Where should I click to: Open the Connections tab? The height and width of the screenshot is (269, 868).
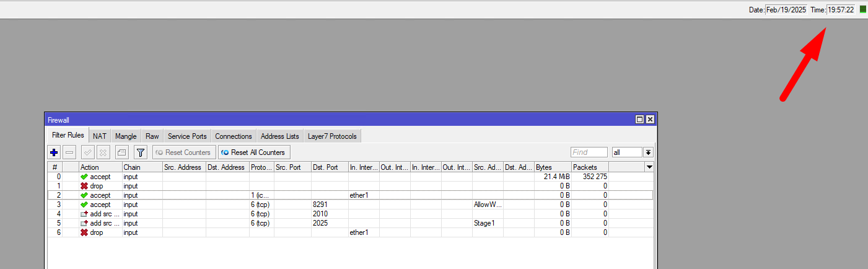tap(234, 136)
